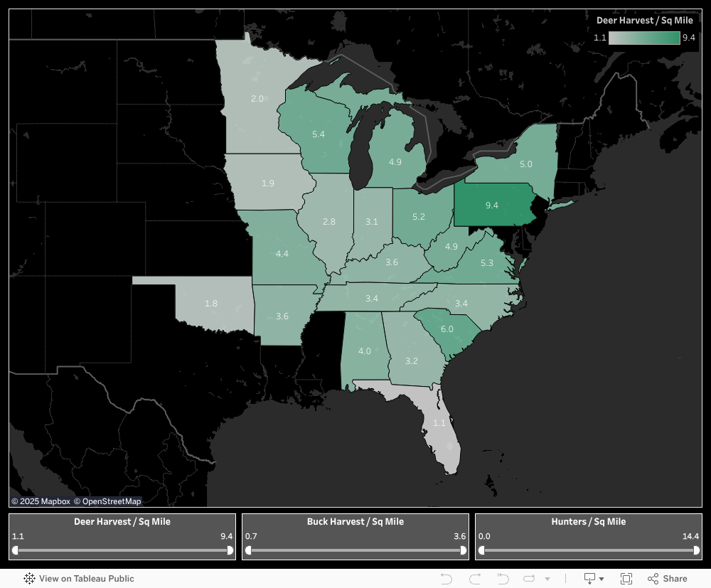The width and height of the screenshot is (711, 588).
Task: Grab the Deer Harvest slider minimum handle
Action: [15, 550]
